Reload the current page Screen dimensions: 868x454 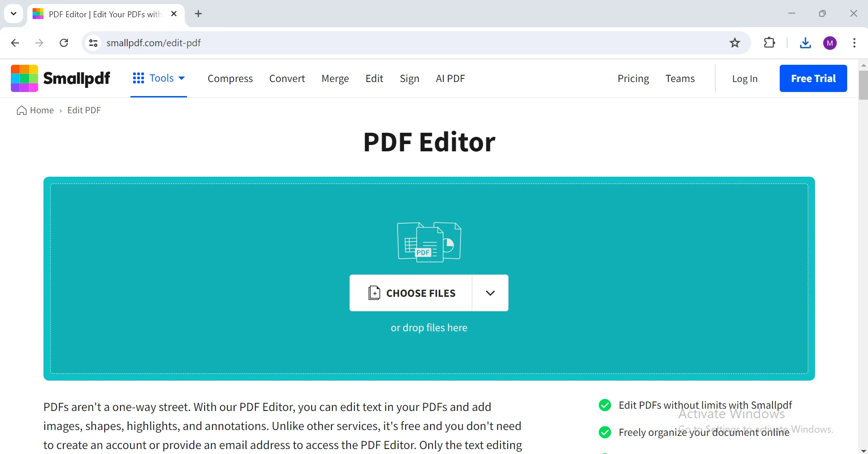tap(64, 43)
